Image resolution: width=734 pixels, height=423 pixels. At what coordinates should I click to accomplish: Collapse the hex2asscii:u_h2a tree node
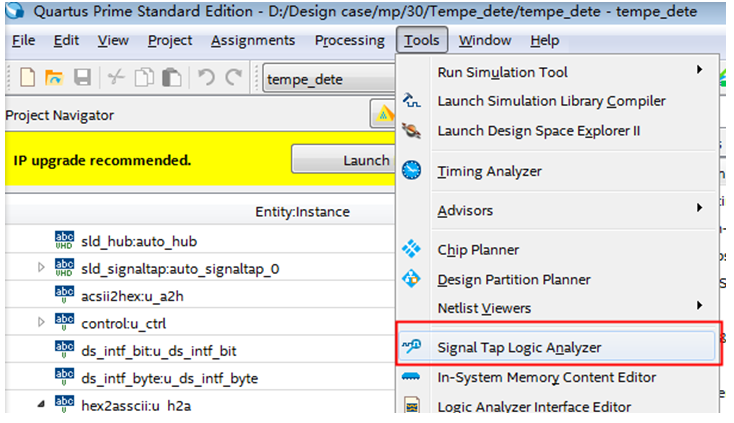tap(41, 404)
